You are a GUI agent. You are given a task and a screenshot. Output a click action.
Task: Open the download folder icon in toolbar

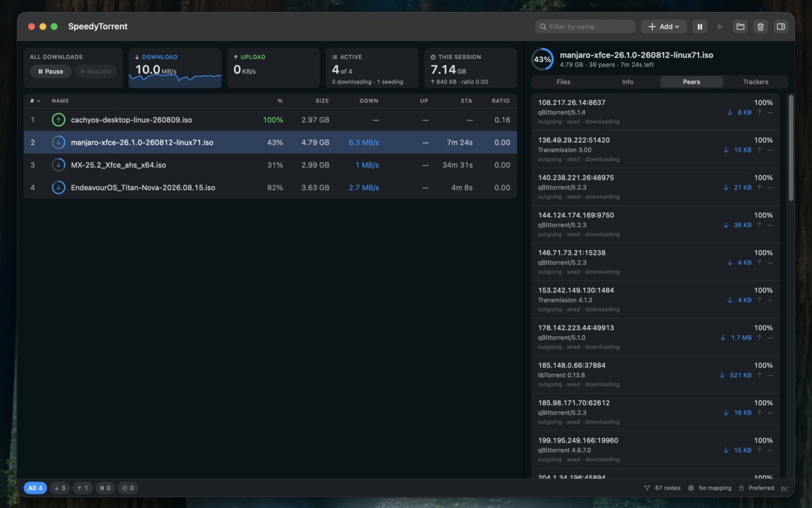click(740, 27)
